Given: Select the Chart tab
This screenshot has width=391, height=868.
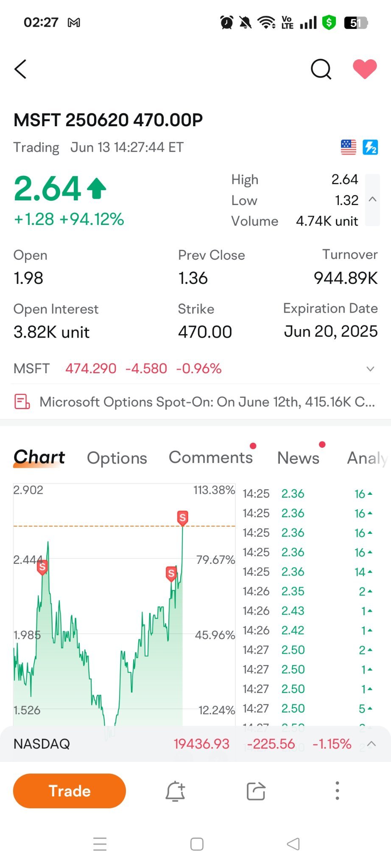Looking at the screenshot, I should pos(39,458).
